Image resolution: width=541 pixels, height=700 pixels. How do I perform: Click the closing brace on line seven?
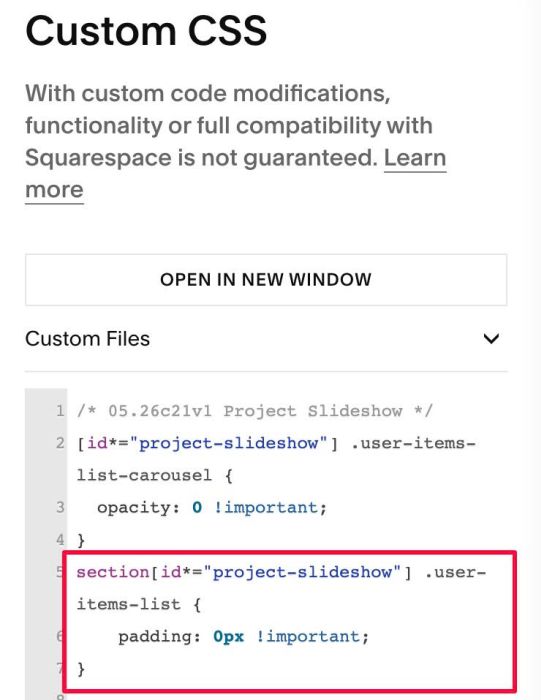coord(81,669)
